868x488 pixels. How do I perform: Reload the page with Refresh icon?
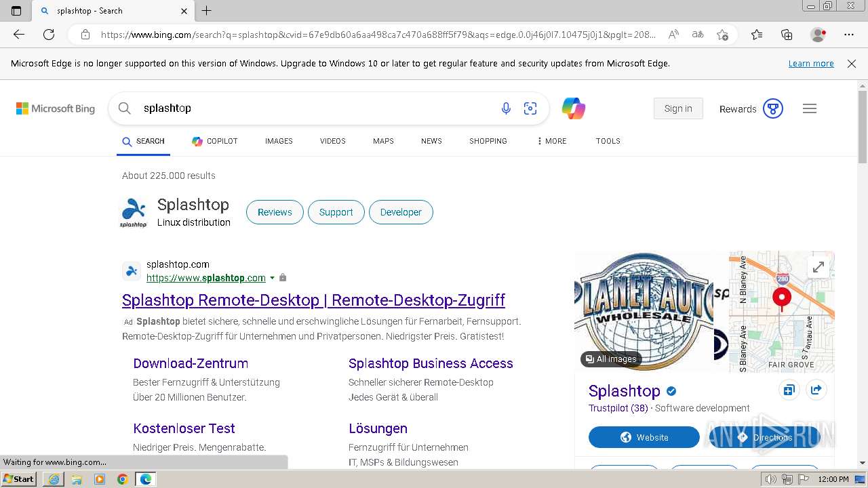pos(49,35)
